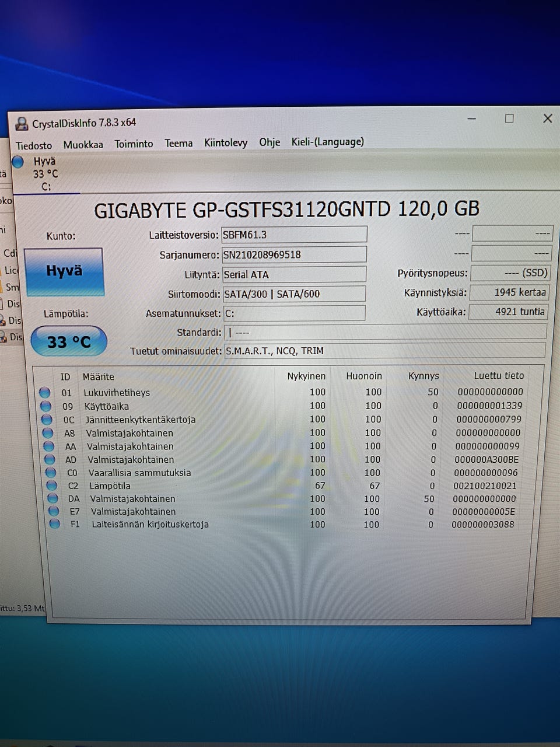The width and height of the screenshot is (560, 747).
Task: Click the ID column header
Action: click(65, 376)
